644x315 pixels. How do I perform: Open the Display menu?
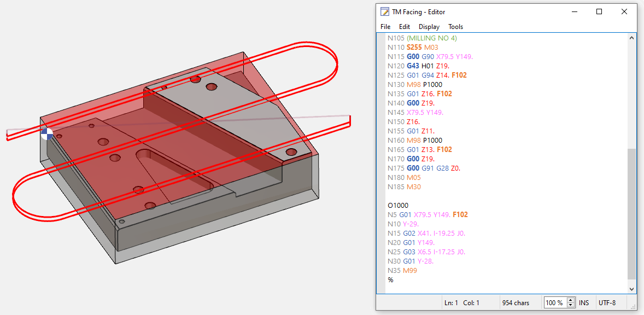(429, 26)
